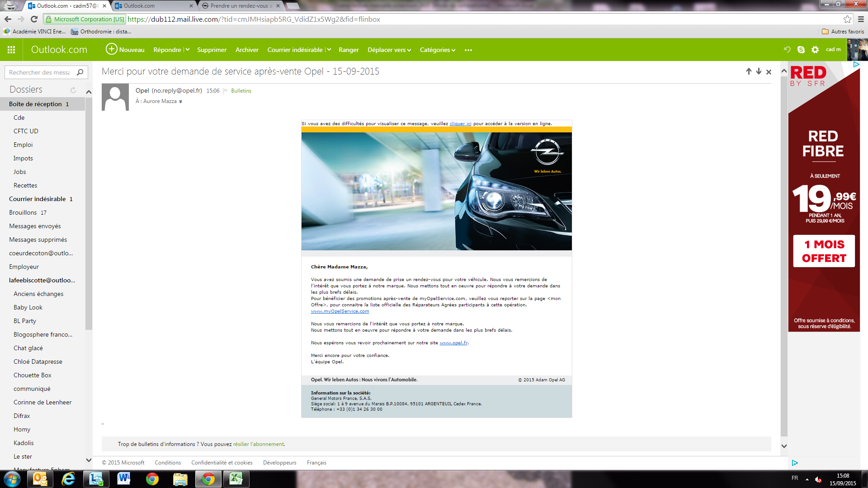The width and height of the screenshot is (868, 488).
Task: Click the Opel car banner image
Action: (x=437, y=191)
